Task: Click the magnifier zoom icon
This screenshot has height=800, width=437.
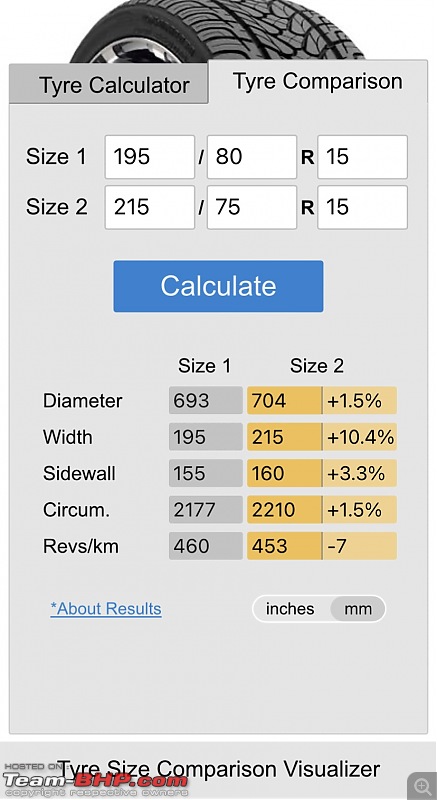Action: (x=422, y=786)
